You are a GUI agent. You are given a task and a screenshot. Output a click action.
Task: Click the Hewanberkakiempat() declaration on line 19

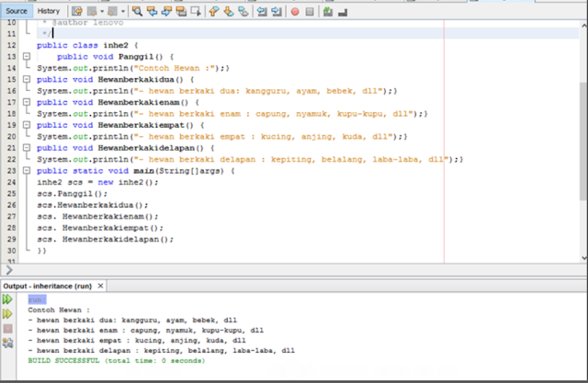click(x=146, y=126)
